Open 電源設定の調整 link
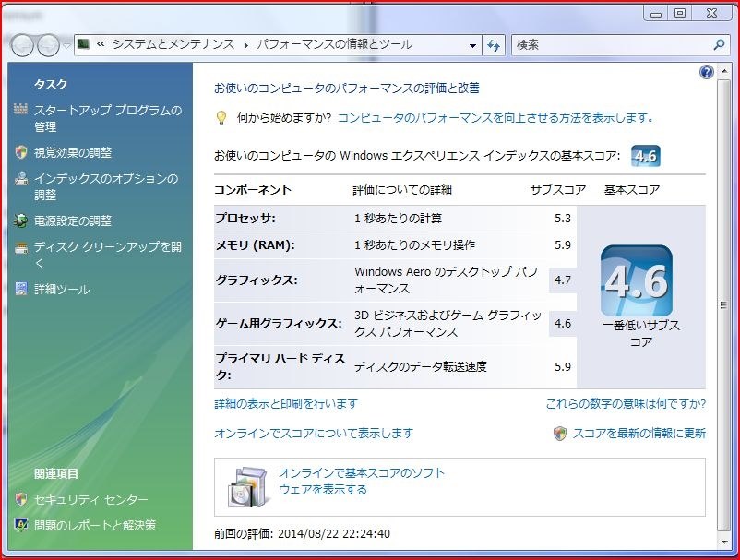 click(73, 220)
